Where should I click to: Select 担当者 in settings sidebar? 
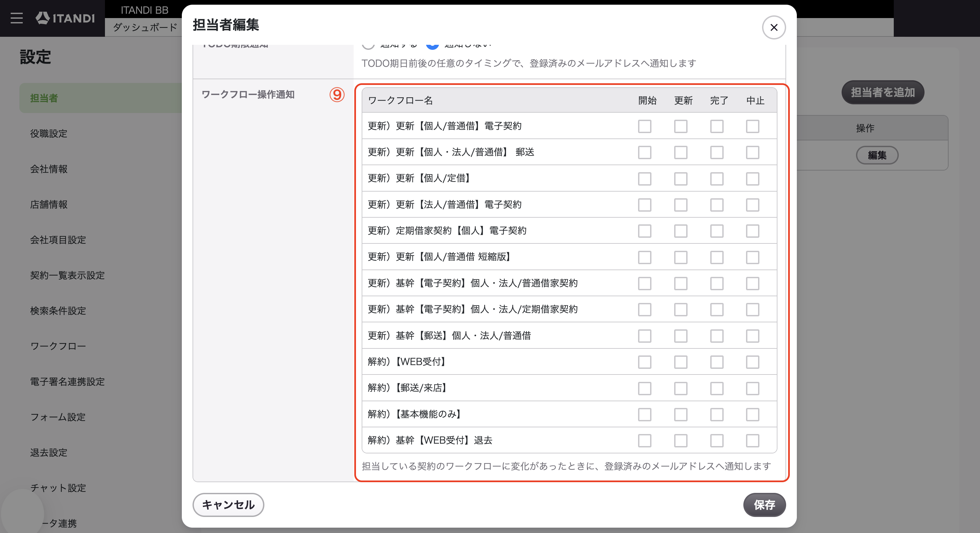[101, 98]
